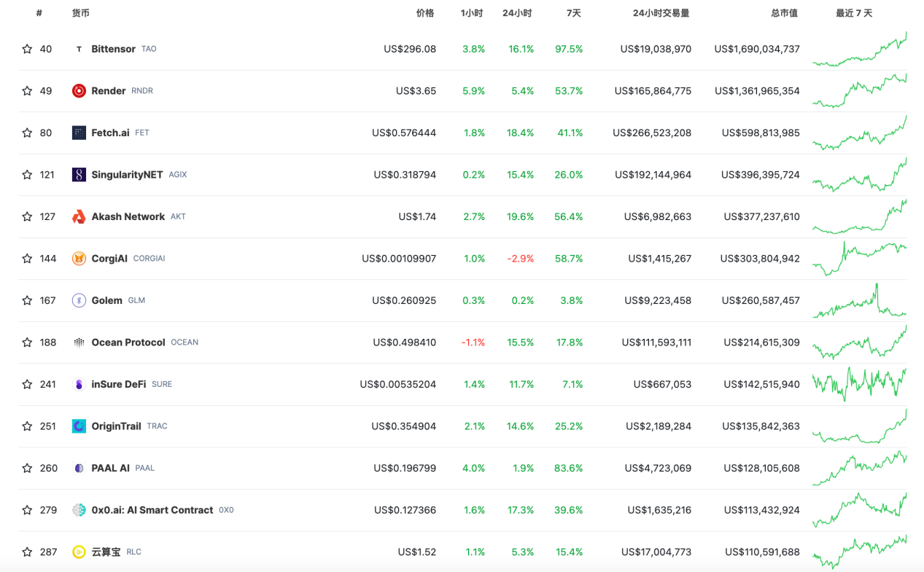The image size is (924, 572).
Task: Click the Akash Network red logo
Action: click(x=79, y=216)
